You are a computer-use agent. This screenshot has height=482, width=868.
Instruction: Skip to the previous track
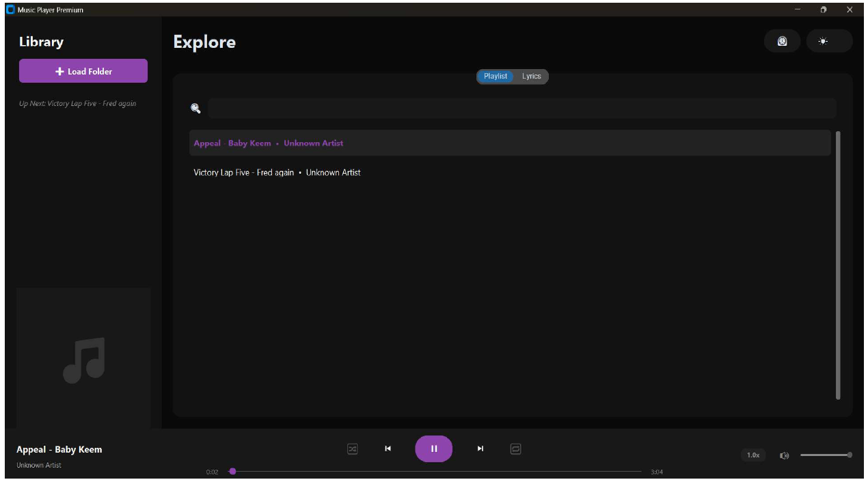click(388, 448)
